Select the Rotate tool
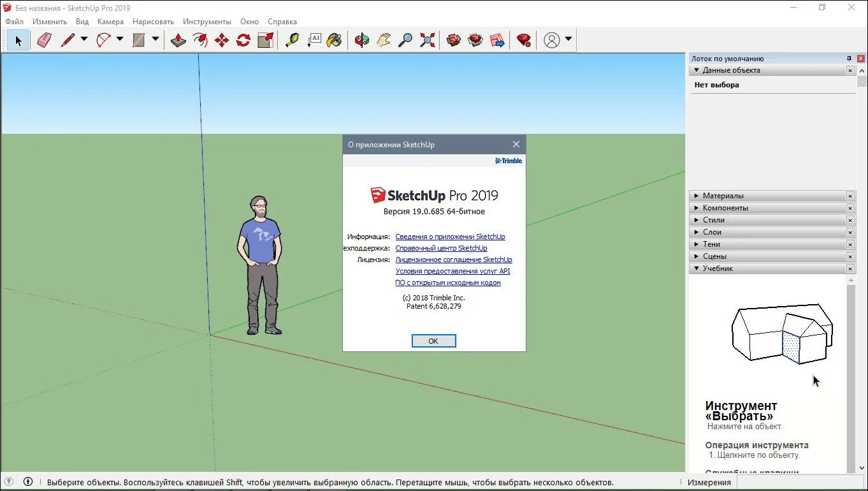The image size is (868, 491). 243,40
